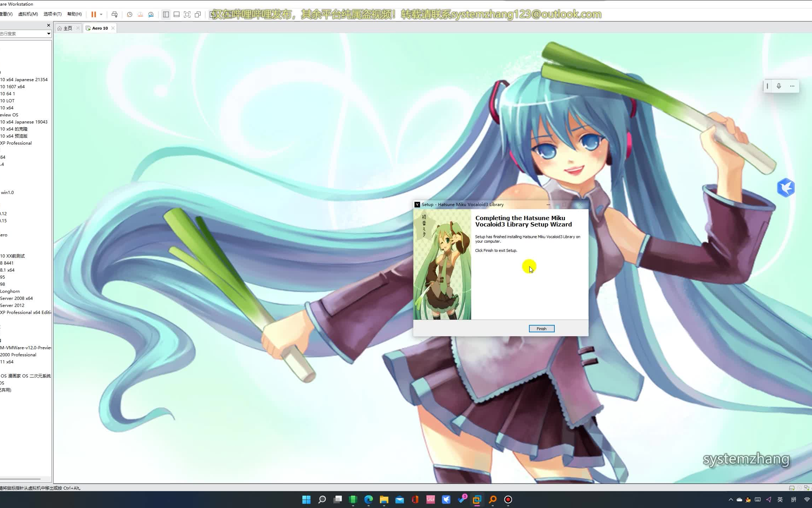This screenshot has width=812, height=508.
Task: Select the 'Longhorn' VM entry
Action: [10, 291]
